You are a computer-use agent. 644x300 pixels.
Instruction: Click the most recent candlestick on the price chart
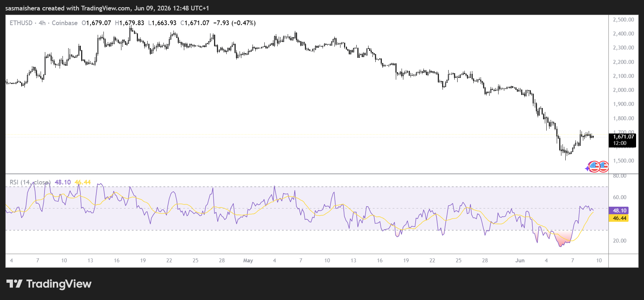pyautogui.click(x=593, y=137)
